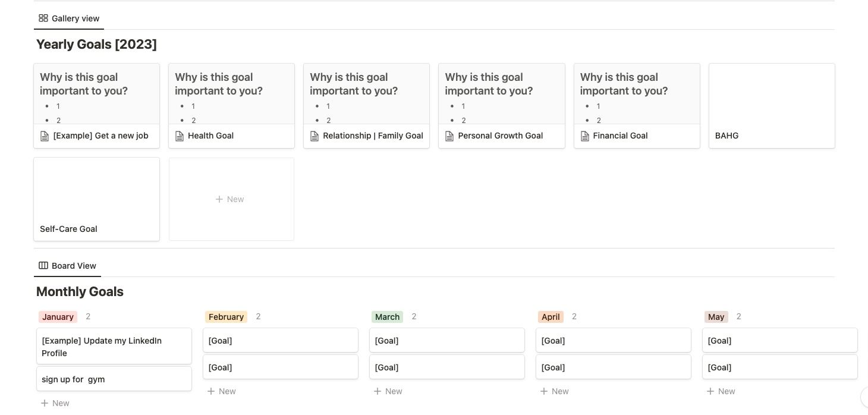Screen dimensions: 868x415
Task: Open the BAHG gallery card
Action: (x=772, y=106)
